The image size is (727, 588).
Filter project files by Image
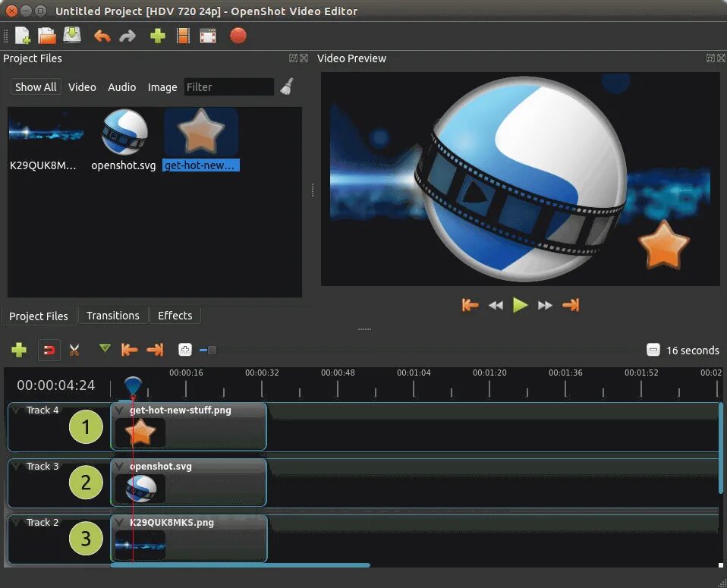162,86
